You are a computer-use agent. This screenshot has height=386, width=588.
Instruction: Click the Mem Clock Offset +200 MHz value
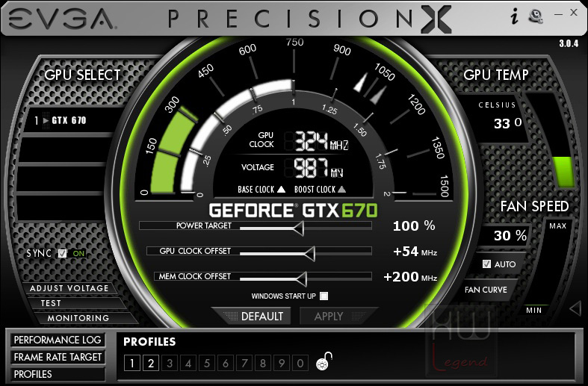pos(410,277)
